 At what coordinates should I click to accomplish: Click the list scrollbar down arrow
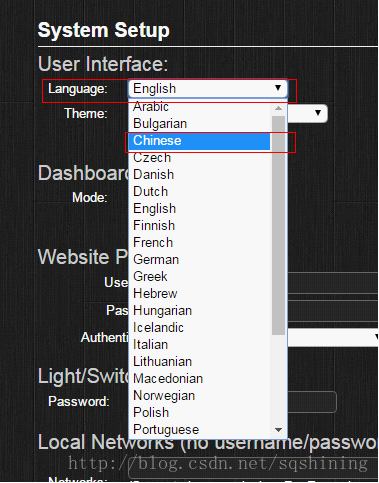pos(278,430)
